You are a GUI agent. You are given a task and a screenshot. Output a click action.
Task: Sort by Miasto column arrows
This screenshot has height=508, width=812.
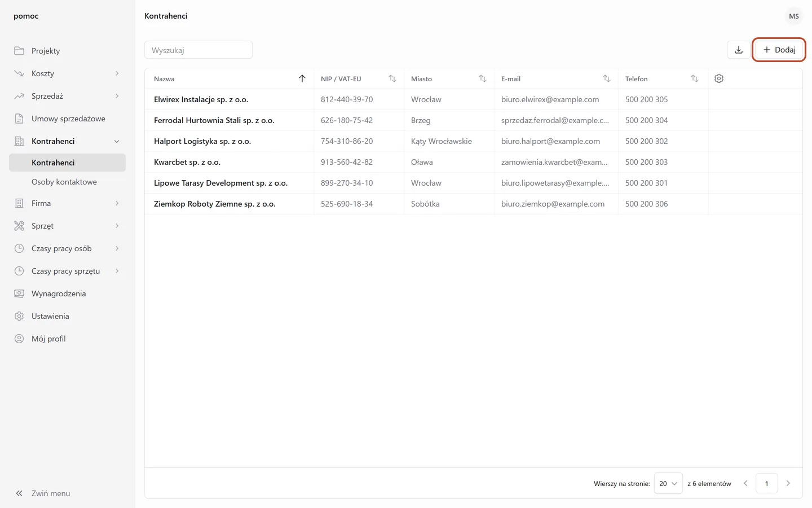click(483, 78)
